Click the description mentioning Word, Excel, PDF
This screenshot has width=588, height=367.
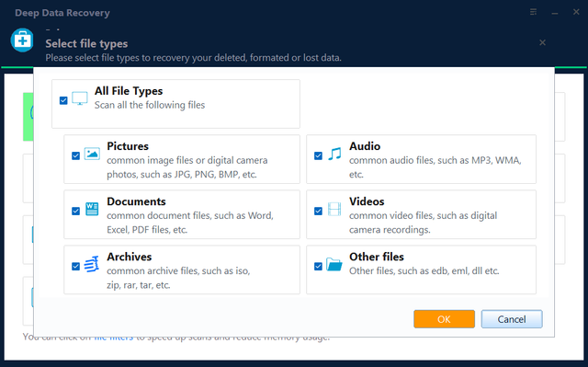190,223
